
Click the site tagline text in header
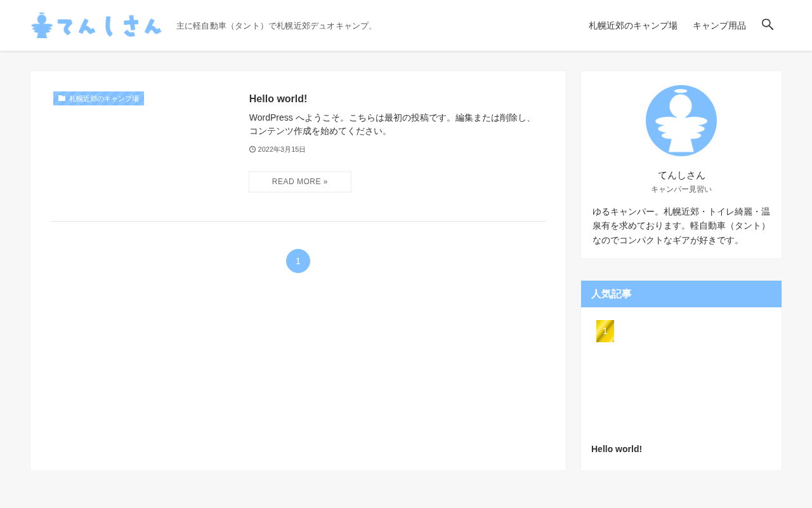[x=276, y=26]
